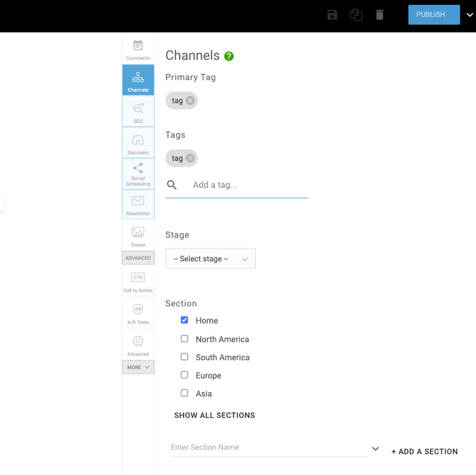476x475 pixels.
Task: Open the Teaser tab in sidebar
Action: tap(138, 236)
